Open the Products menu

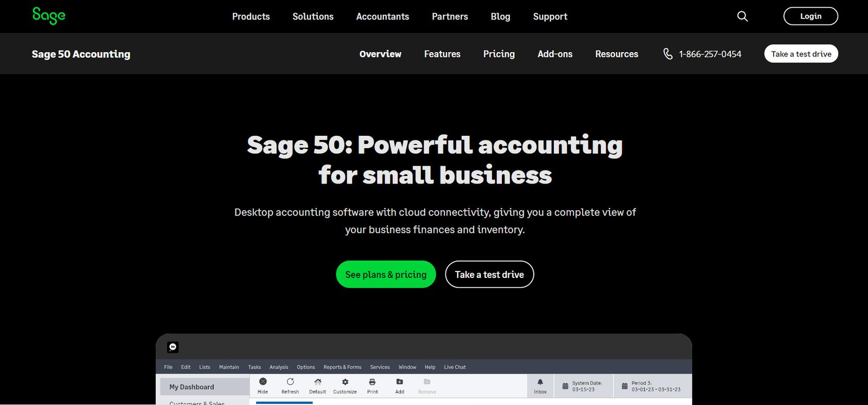click(251, 16)
